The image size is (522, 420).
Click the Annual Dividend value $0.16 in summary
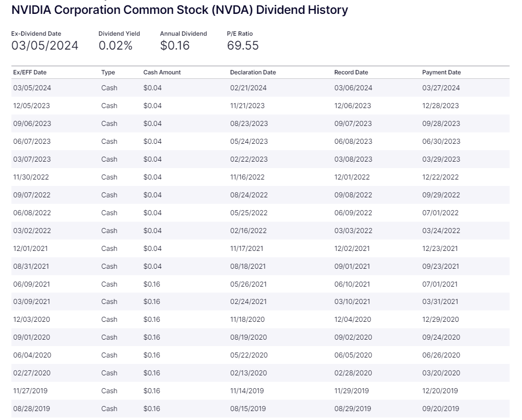tap(175, 46)
